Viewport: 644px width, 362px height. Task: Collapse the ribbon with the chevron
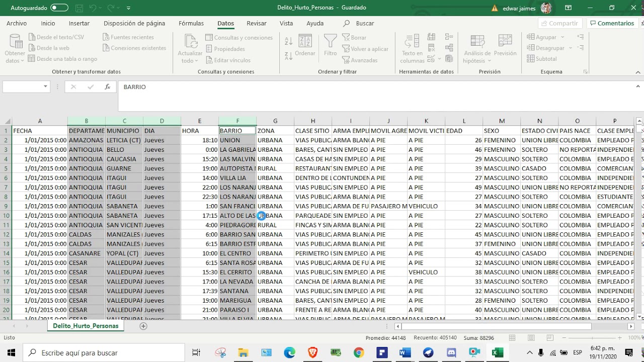(x=637, y=72)
